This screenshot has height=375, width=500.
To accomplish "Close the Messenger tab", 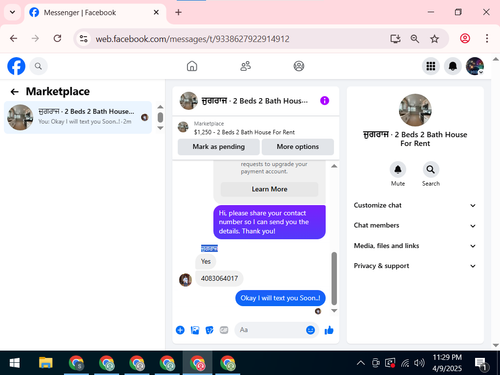I will pos(156,13).
